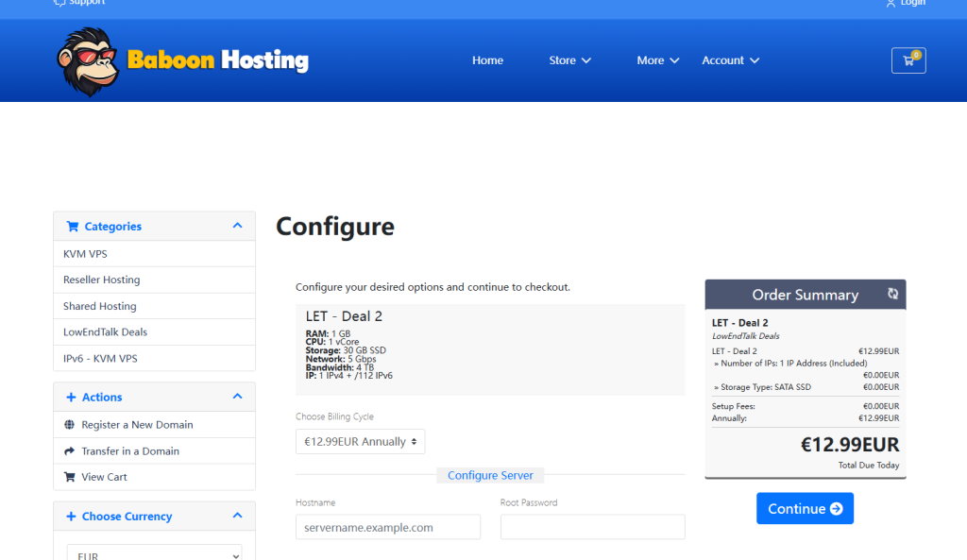
Task: Click the Hostname input field
Action: tap(387, 527)
